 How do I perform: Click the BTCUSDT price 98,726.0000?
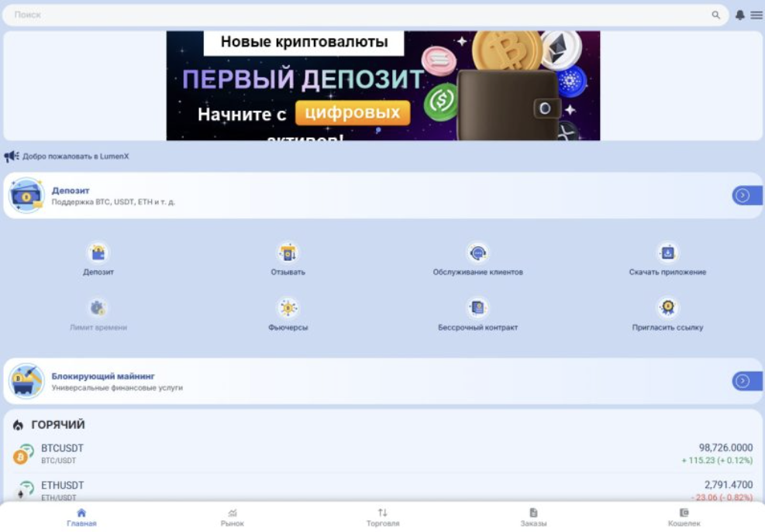coord(725,448)
